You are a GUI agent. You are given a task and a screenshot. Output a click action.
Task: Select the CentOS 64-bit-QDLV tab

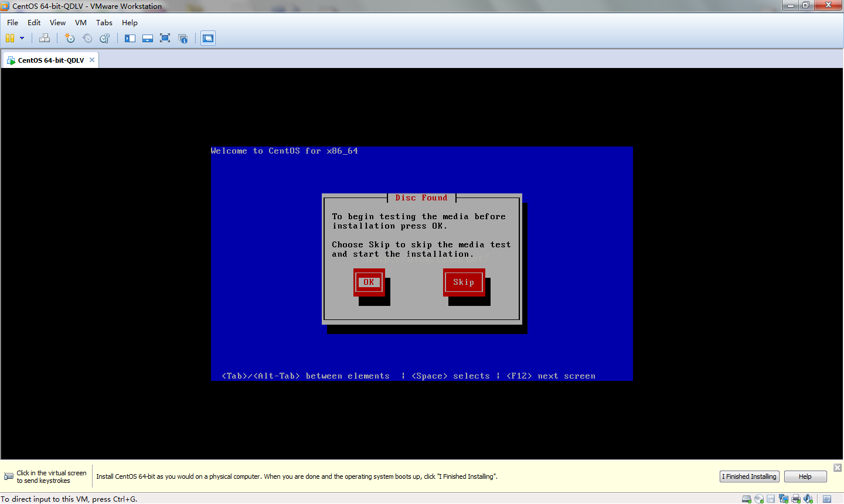pos(50,60)
